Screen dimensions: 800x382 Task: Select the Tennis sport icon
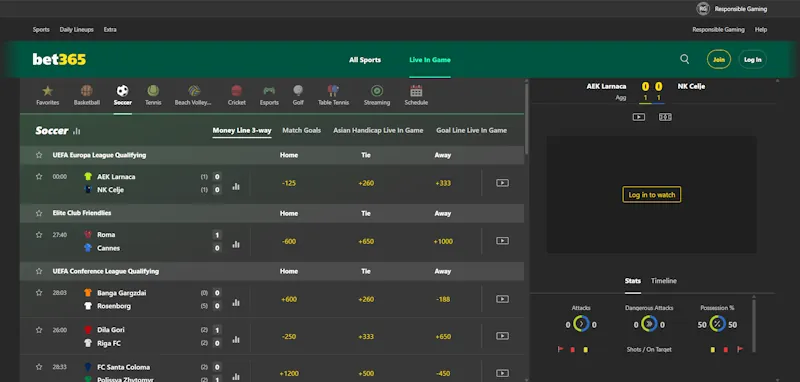pos(153,91)
